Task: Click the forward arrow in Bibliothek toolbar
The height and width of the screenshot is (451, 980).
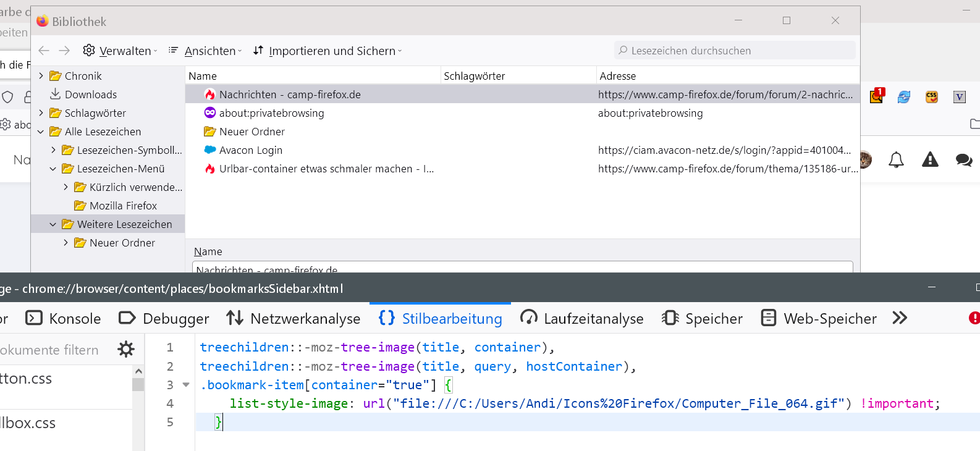Action: click(x=64, y=51)
